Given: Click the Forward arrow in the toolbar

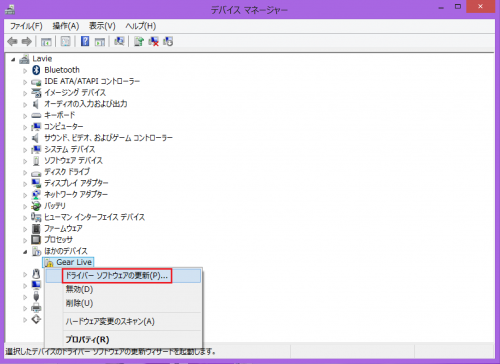Looking at the screenshot, I should pyautogui.click(x=27, y=42).
